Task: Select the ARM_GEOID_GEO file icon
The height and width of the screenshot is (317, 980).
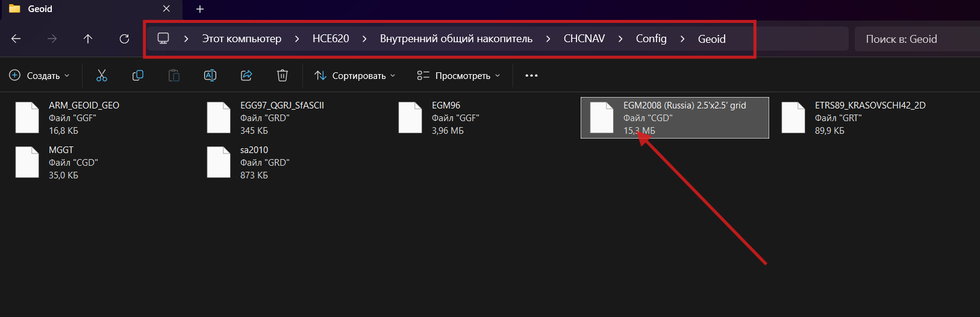Action: [27, 118]
